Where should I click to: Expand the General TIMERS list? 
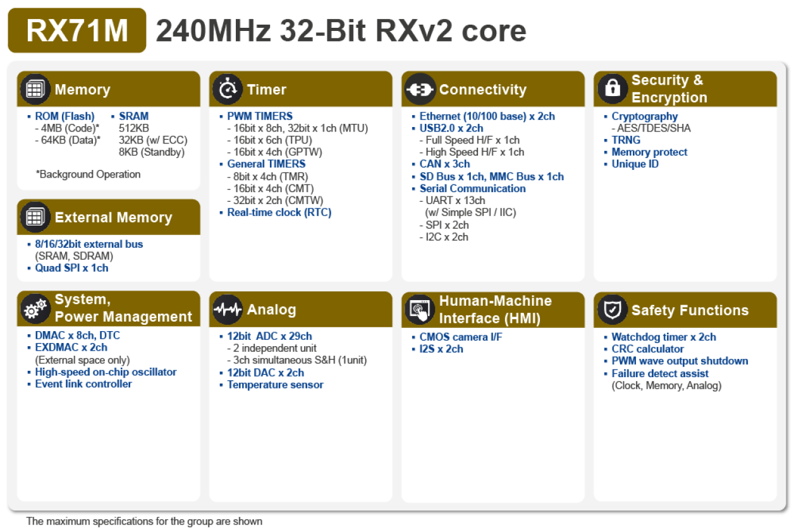[x=266, y=164]
